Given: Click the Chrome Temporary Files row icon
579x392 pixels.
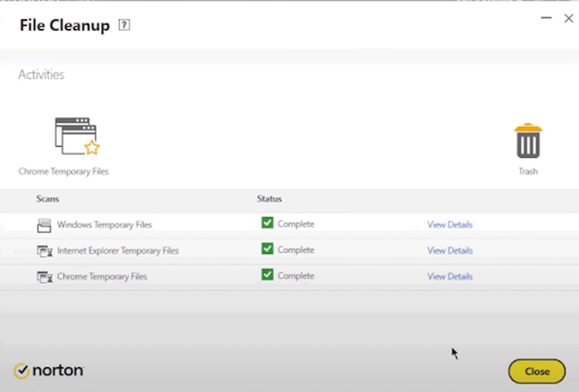Looking at the screenshot, I should tap(45, 277).
